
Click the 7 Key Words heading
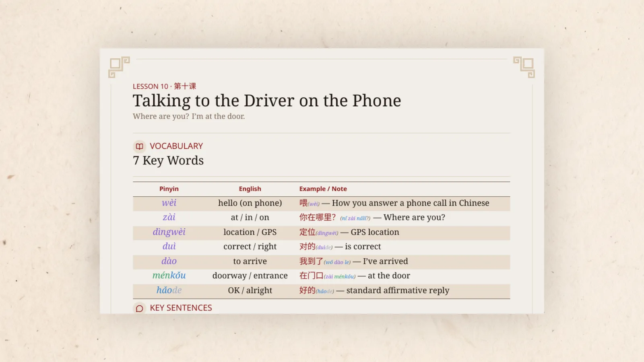(168, 160)
